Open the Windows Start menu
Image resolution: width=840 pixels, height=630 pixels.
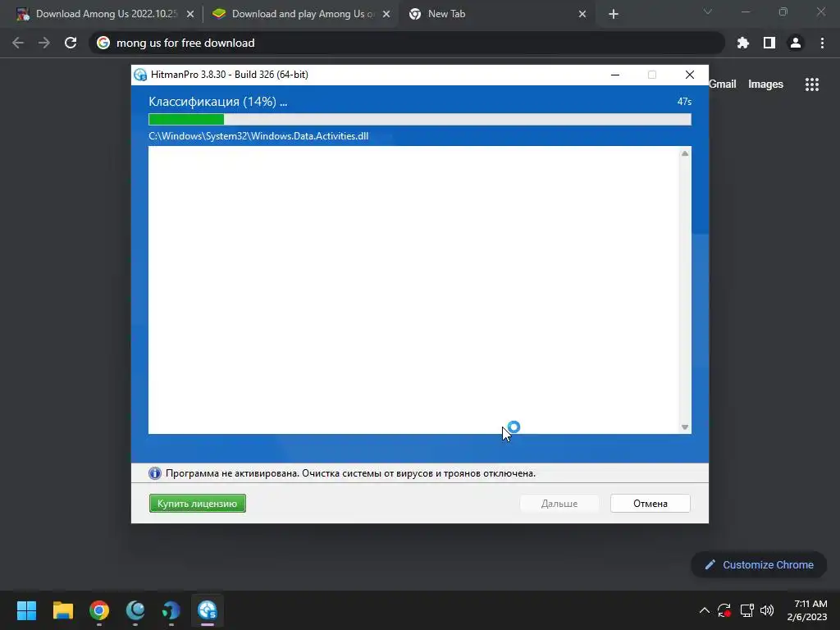26,610
